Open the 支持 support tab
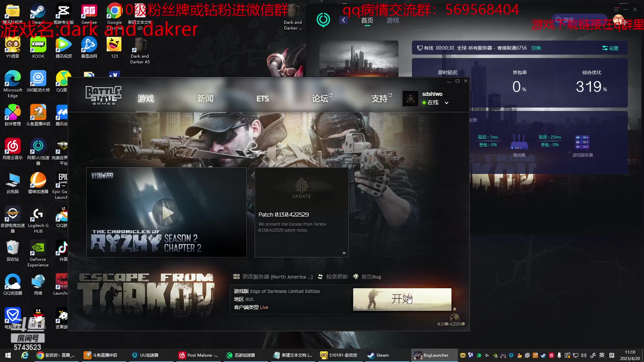Viewport: 644px width, 362px height. click(x=381, y=98)
